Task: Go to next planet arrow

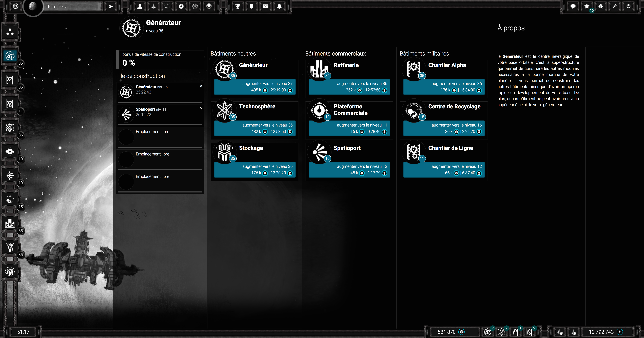Action: click(x=110, y=7)
